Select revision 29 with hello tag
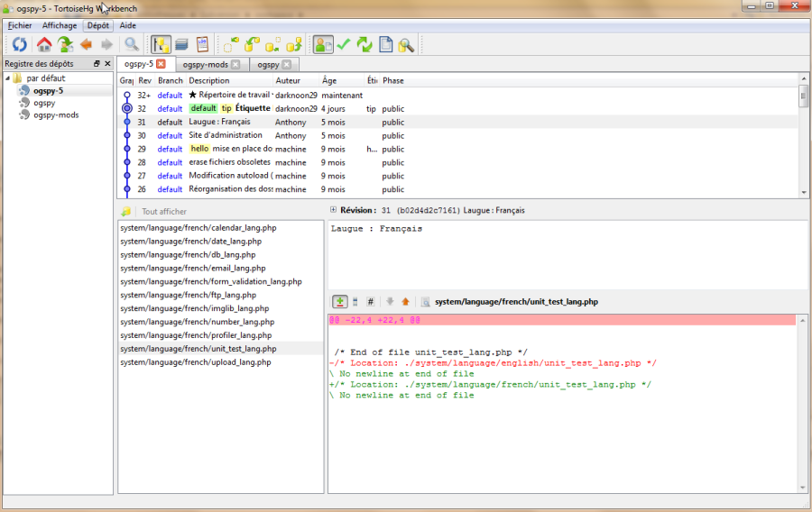Viewport: 812px width, 512px height. [459, 149]
